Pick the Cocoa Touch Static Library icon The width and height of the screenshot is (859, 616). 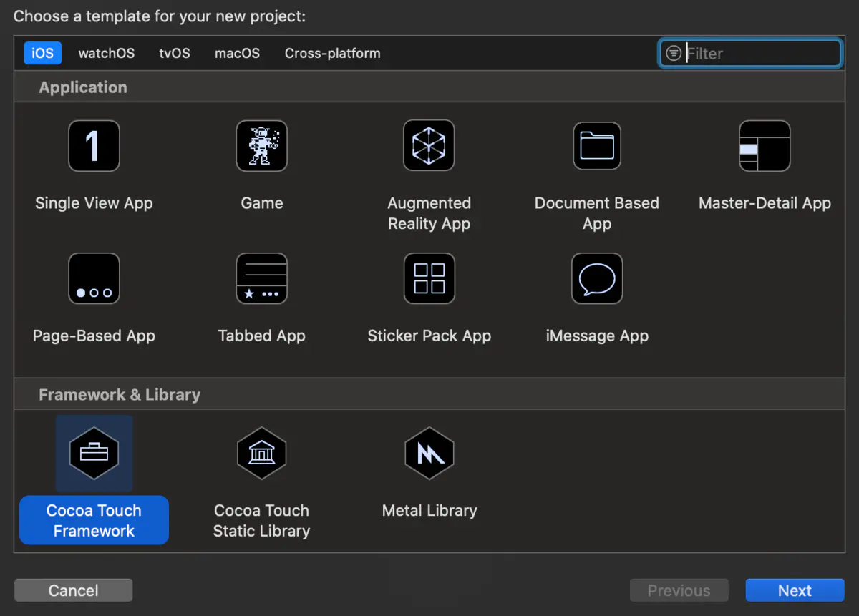pos(262,454)
